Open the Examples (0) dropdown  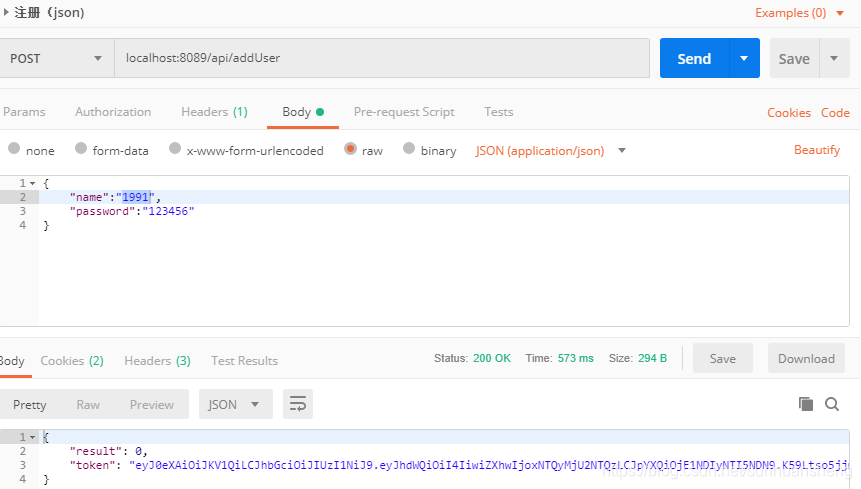(x=800, y=13)
